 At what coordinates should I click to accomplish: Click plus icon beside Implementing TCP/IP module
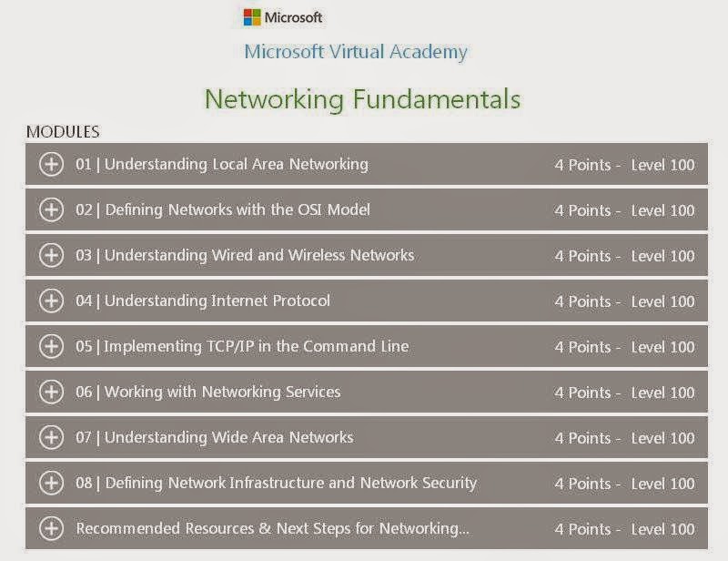[x=52, y=347]
